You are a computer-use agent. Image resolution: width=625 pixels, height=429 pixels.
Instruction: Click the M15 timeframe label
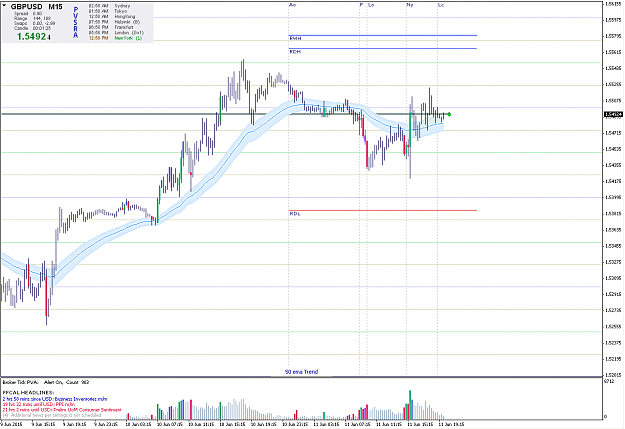[x=55, y=7]
